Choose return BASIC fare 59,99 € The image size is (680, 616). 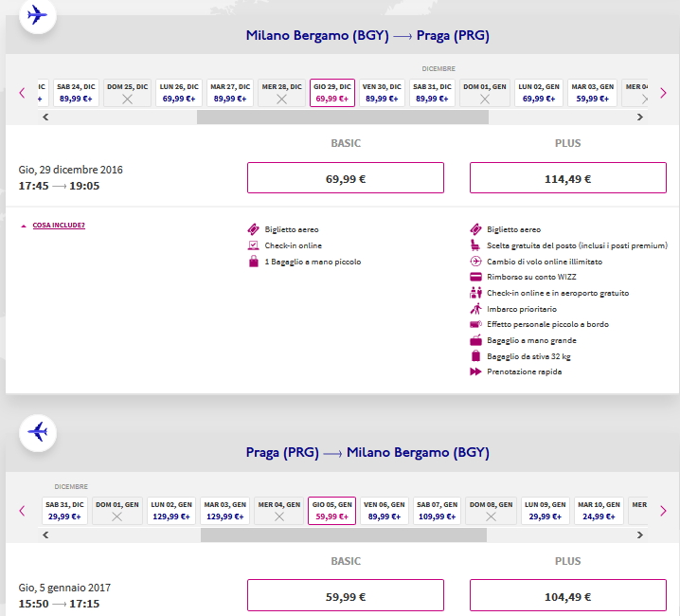tap(345, 597)
